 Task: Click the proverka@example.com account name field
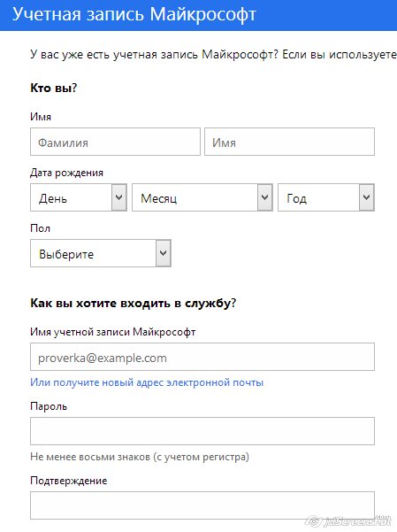click(x=202, y=357)
